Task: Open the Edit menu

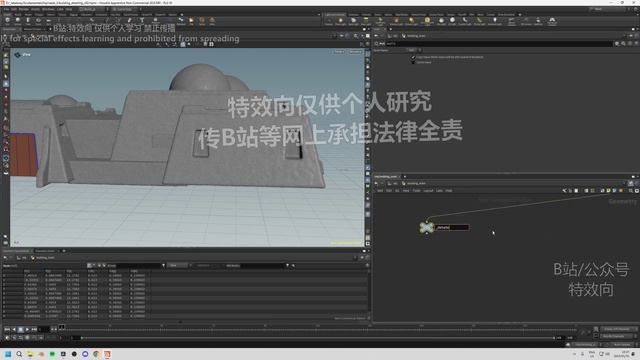Action: click(14, 9)
